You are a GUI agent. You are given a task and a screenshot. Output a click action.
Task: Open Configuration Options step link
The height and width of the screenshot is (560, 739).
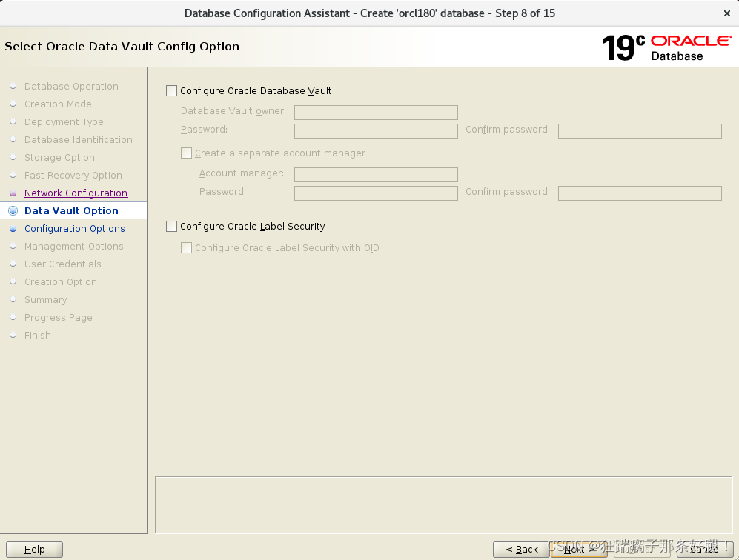[x=75, y=228]
